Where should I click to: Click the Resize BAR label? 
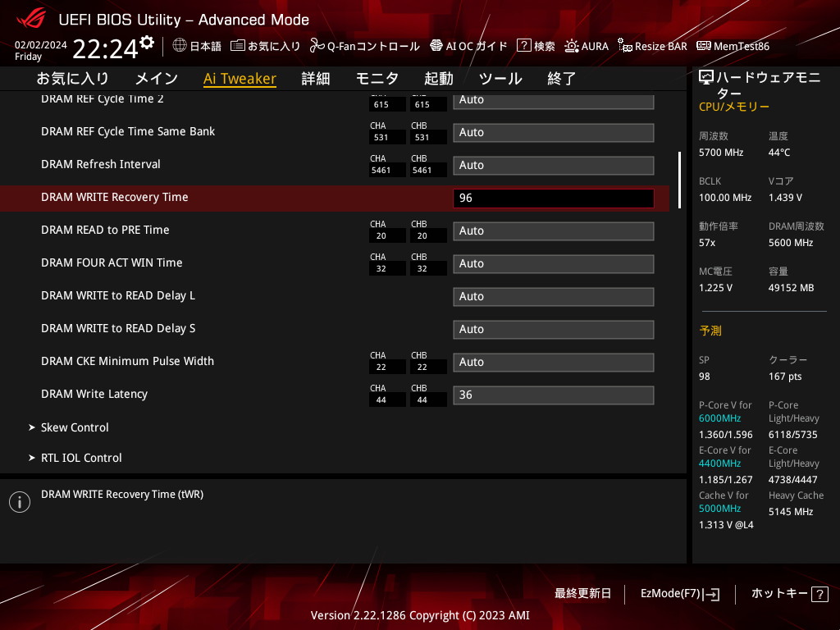(x=661, y=46)
